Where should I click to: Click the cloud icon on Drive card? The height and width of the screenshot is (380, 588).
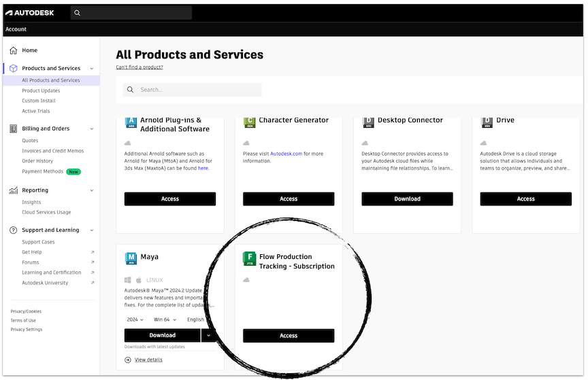pyautogui.click(x=484, y=143)
